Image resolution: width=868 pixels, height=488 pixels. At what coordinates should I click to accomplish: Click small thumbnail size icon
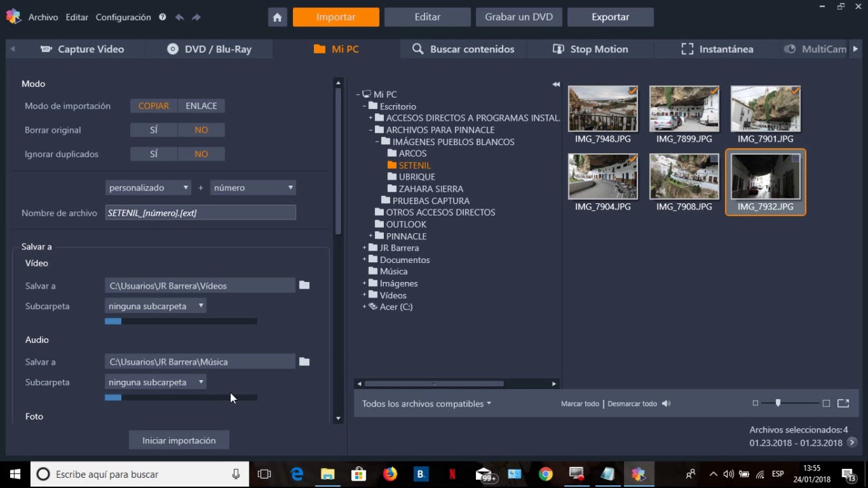click(x=755, y=403)
